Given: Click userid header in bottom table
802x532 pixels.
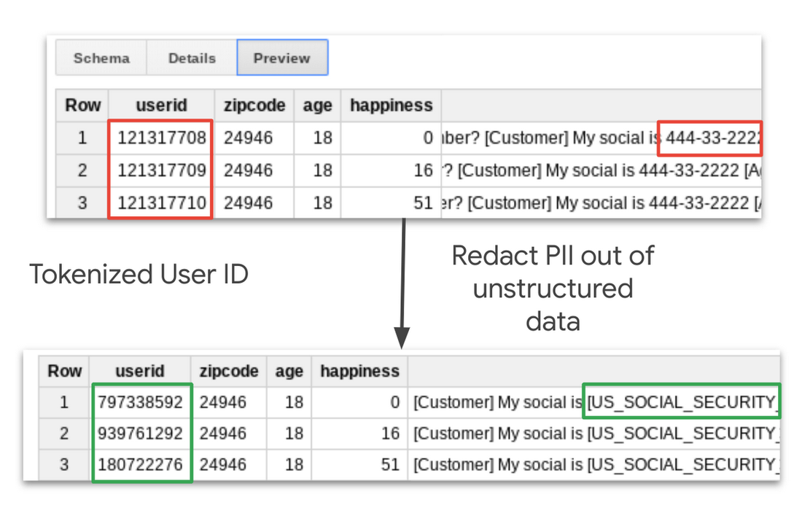Looking at the screenshot, I should pos(140,371).
